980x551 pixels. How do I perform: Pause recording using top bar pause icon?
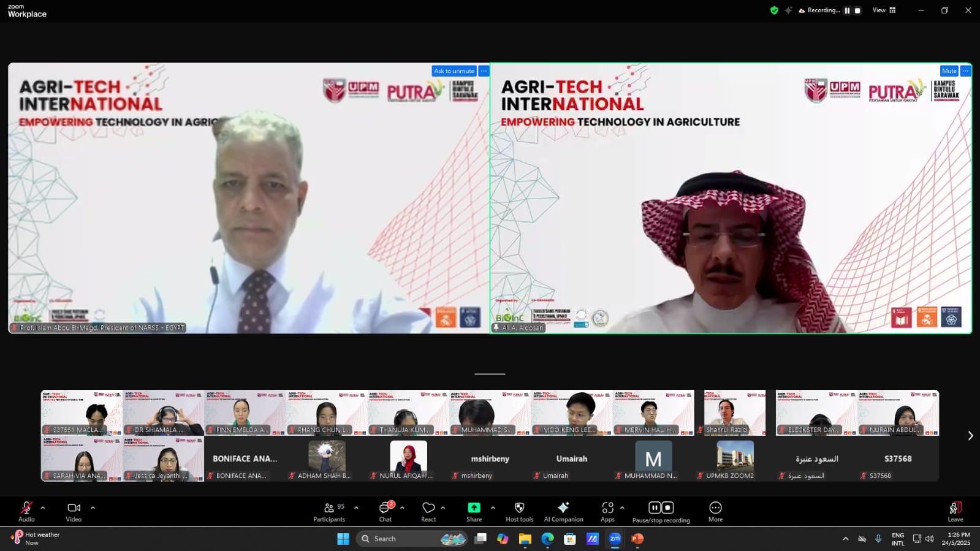[847, 10]
